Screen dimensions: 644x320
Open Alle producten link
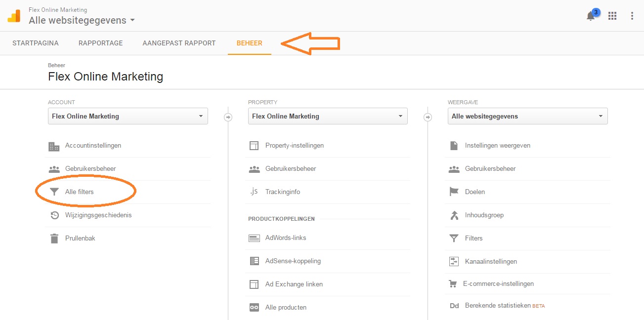coord(286,308)
